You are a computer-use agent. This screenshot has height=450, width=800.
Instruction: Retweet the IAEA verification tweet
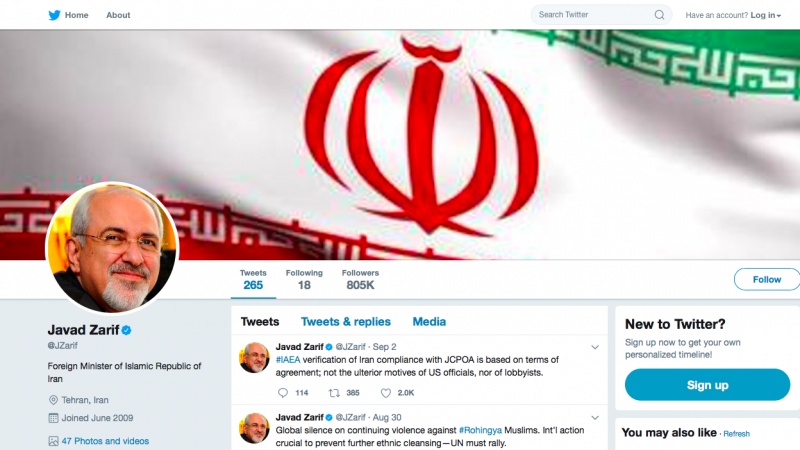click(334, 392)
